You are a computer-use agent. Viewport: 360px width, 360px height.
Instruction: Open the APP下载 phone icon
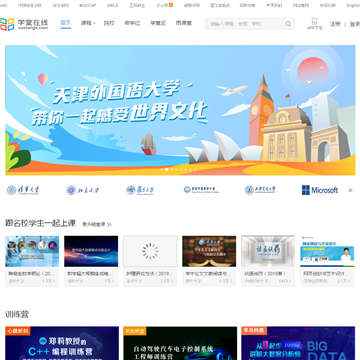(x=315, y=24)
